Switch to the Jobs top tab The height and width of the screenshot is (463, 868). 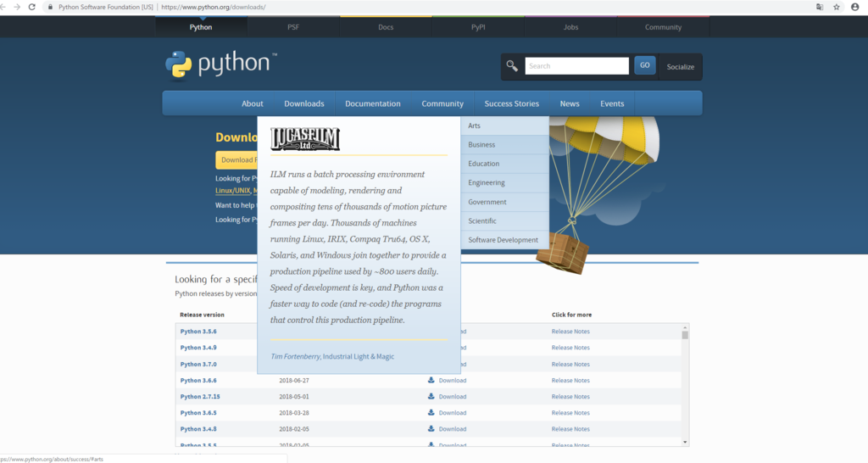(570, 27)
